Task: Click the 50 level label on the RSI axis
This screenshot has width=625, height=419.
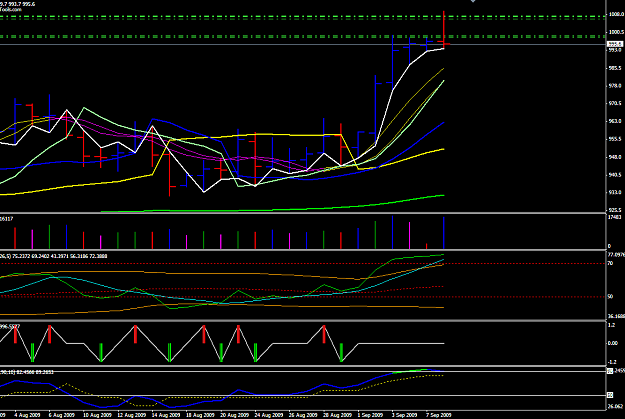Action: [611, 297]
